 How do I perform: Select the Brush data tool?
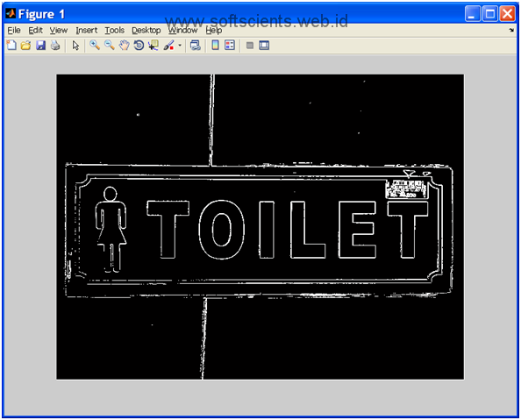click(x=168, y=46)
